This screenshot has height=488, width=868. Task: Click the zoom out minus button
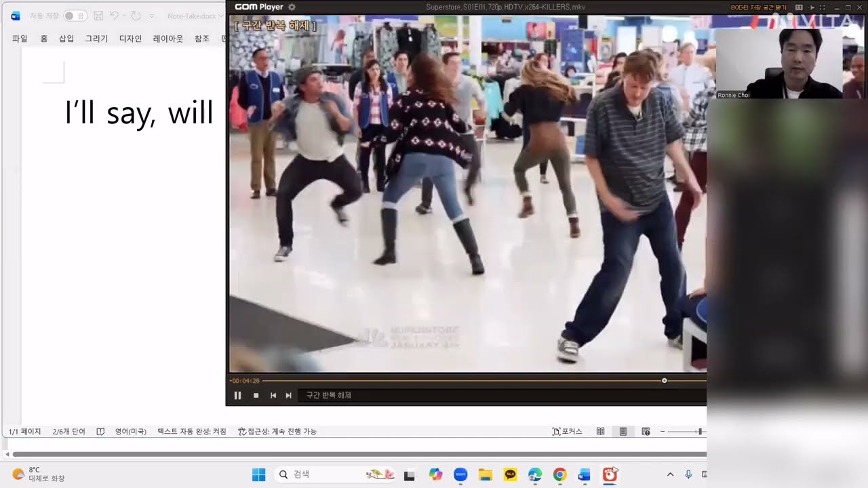[663, 431]
